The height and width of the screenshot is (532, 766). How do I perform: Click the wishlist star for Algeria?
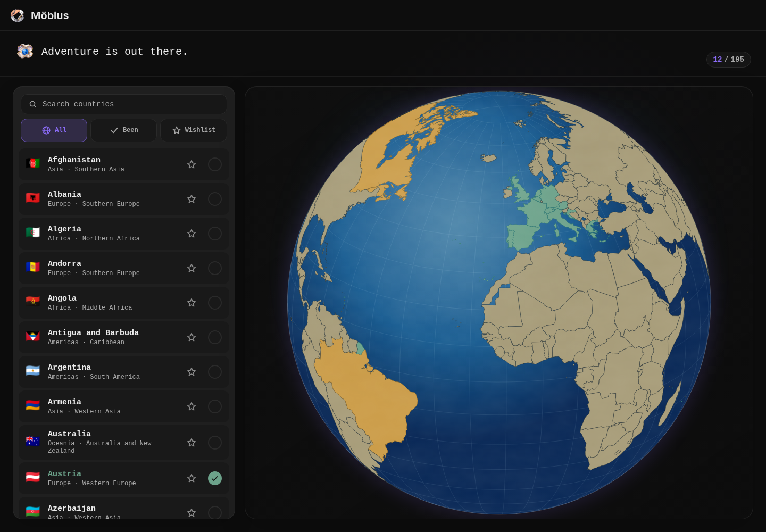[191, 234]
